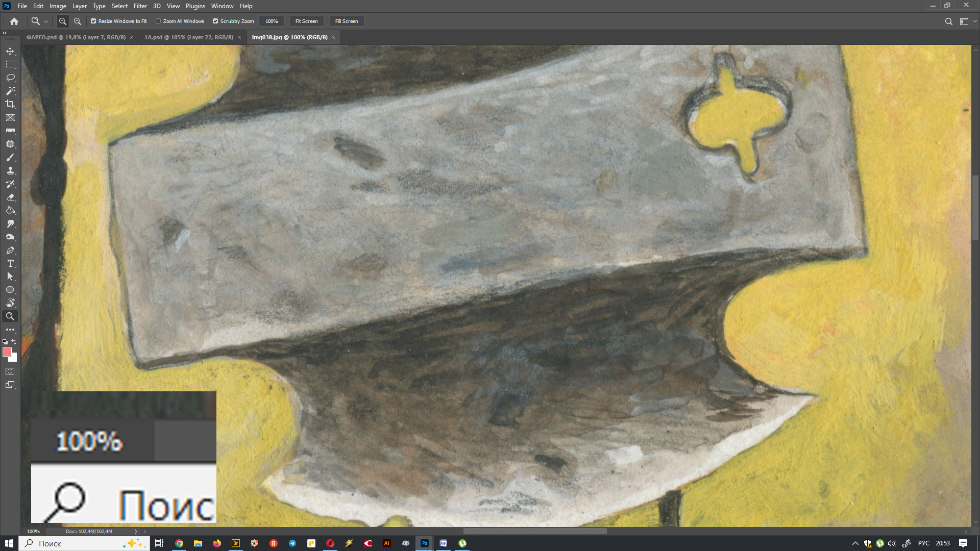
Task: Select the Clone Stamp tool
Action: tap(10, 170)
